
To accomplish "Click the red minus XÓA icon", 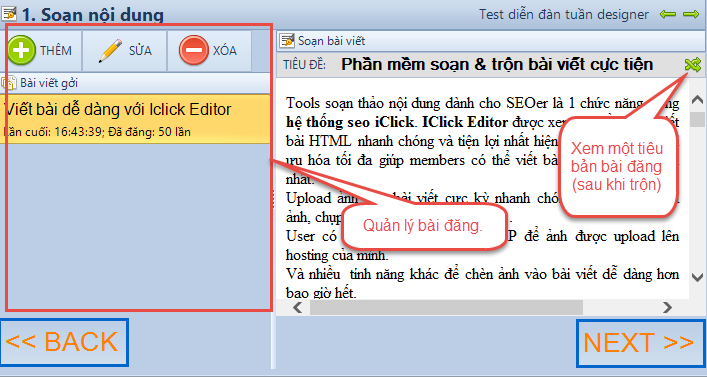I will click(x=193, y=50).
